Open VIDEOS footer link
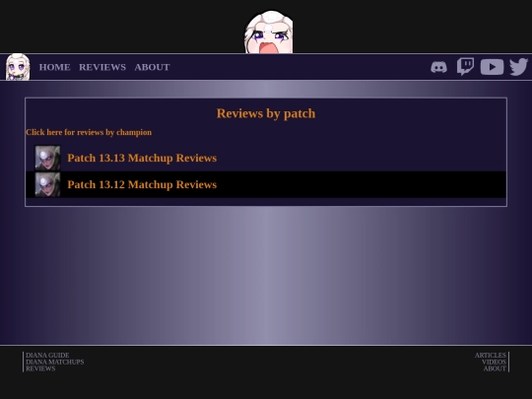This screenshot has width=532, height=399. (x=494, y=362)
